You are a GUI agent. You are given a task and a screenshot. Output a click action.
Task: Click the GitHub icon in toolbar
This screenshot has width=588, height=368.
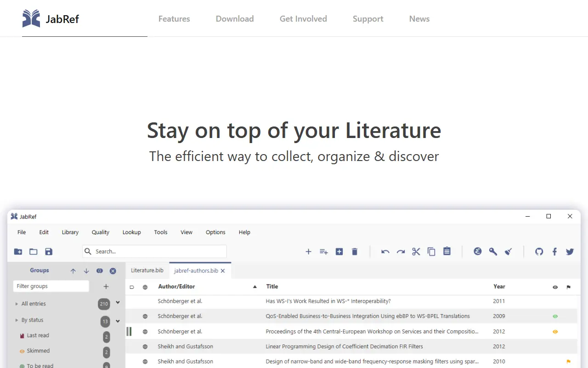(x=539, y=252)
